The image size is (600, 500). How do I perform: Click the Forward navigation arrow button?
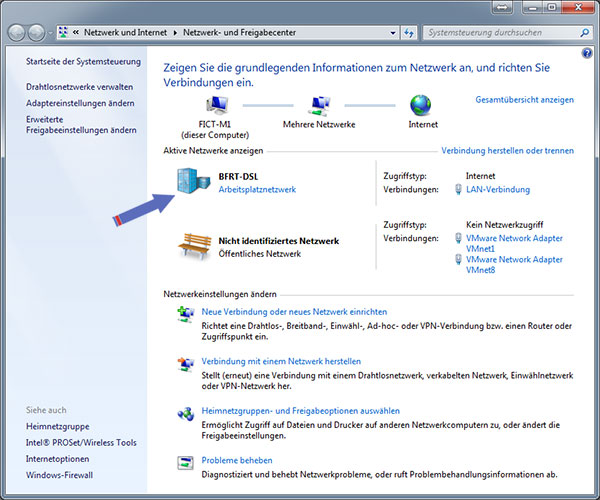37,33
